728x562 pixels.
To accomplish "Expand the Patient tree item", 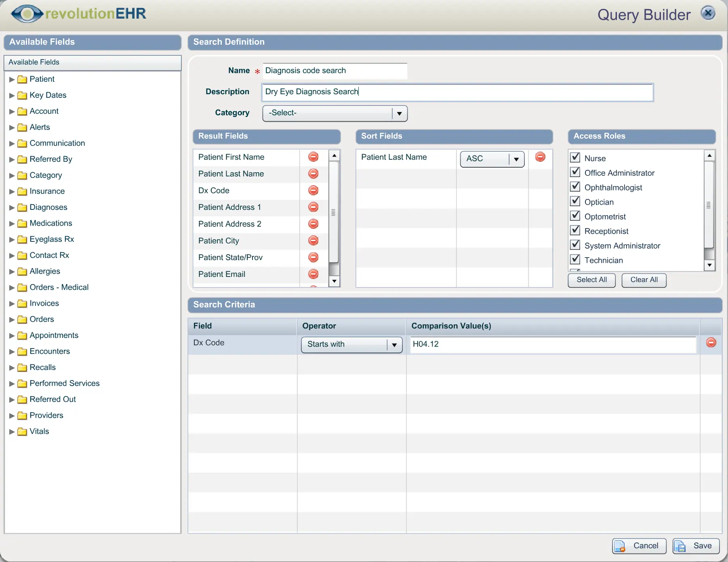I will [x=11, y=79].
